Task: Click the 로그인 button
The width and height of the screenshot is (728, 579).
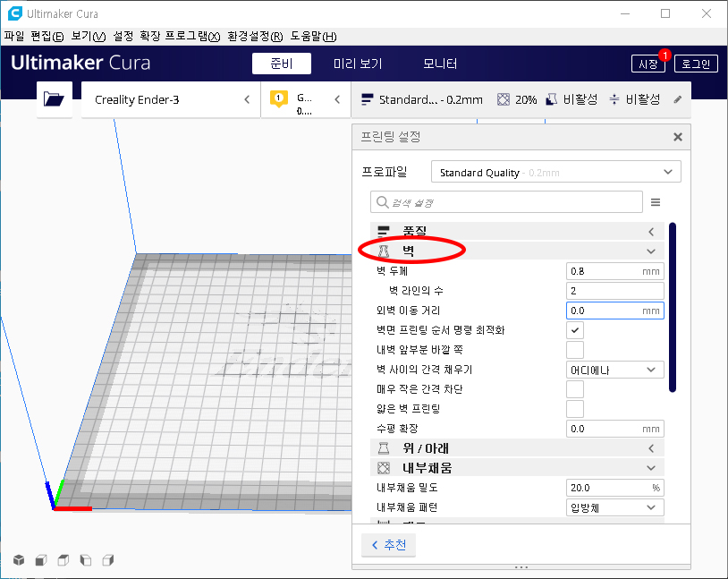Action: coord(696,64)
